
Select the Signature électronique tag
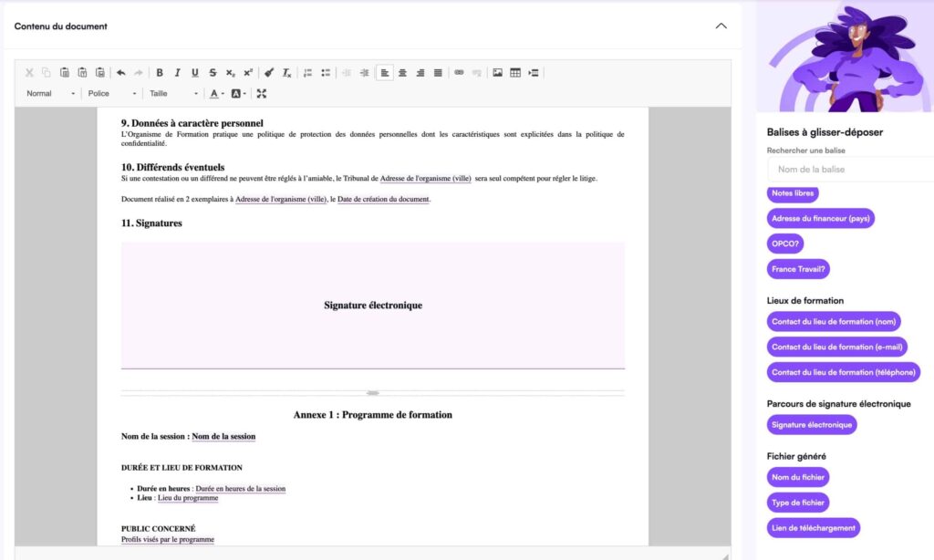pyautogui.click(x=812, y=425)
